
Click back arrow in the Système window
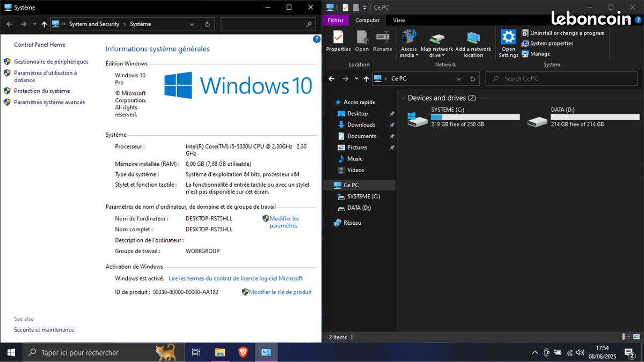(x=9, y=24)
